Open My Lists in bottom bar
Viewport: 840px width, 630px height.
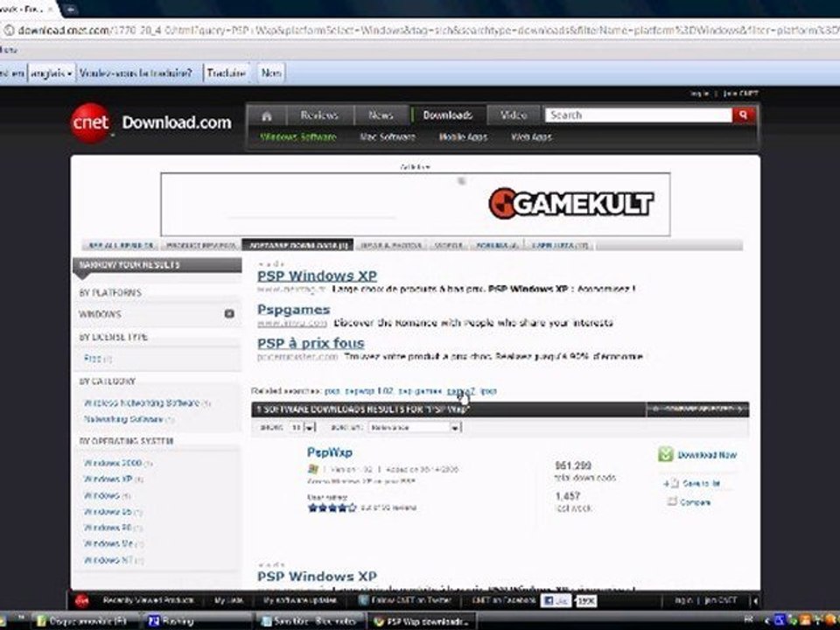pos(228,600)
